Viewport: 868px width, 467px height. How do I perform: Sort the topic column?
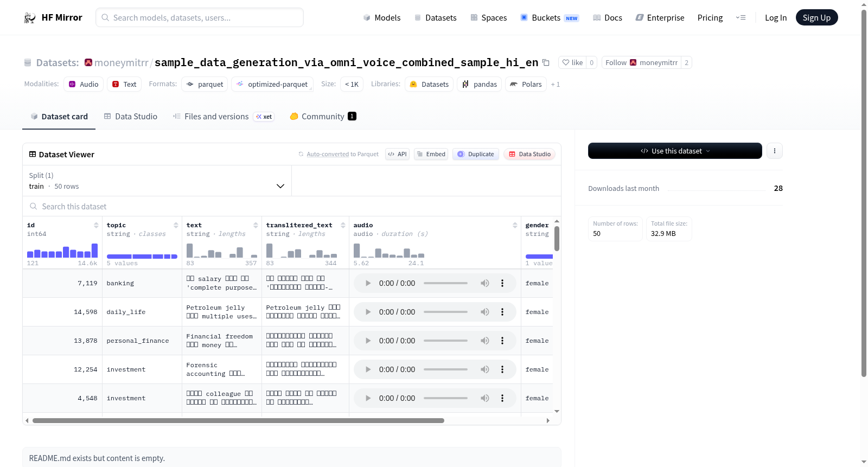pos(176,225)
